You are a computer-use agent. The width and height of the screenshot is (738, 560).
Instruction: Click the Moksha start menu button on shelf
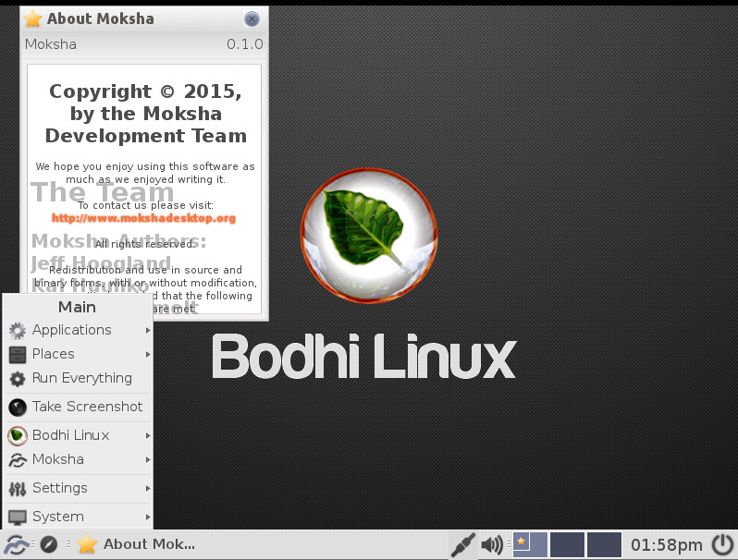16,545
